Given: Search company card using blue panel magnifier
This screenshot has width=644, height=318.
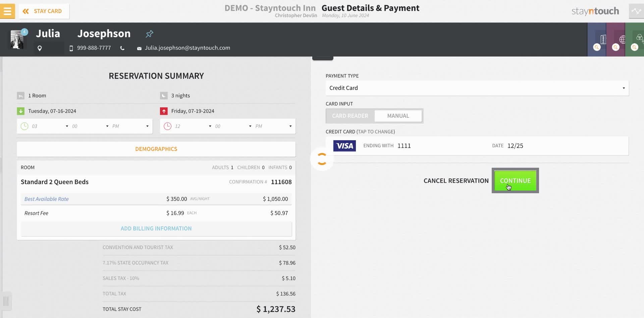Looking at the screenshot, I should click(597, 47).
